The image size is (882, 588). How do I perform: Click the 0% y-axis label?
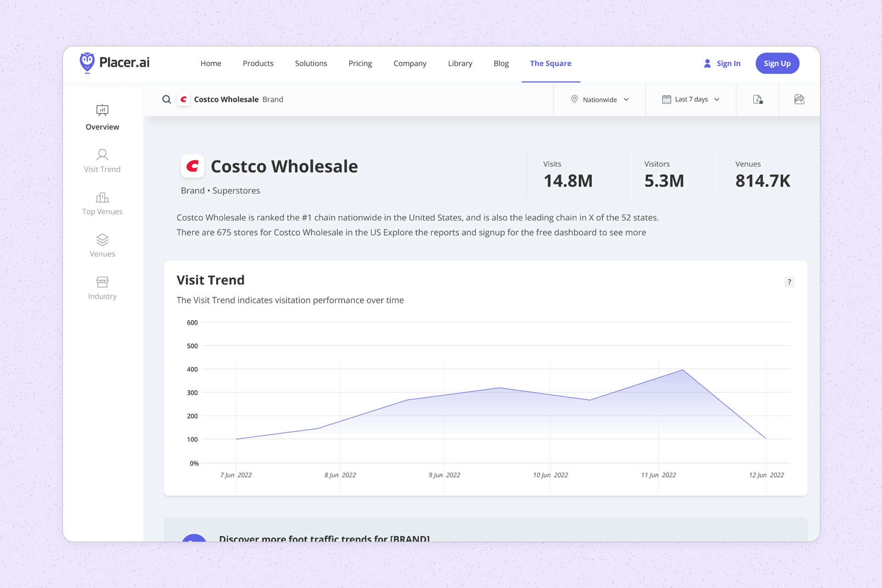pyautogui.click(x=194, y=464)
